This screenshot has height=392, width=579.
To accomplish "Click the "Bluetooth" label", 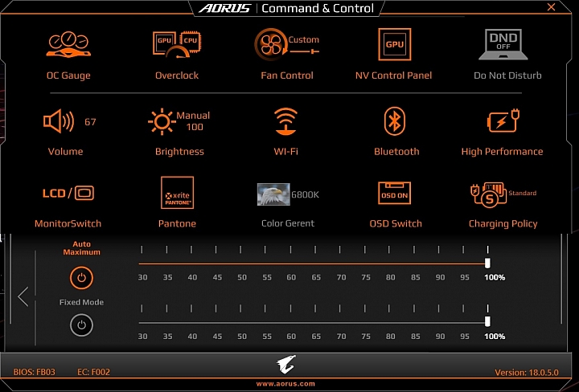I will click(396, 152).
